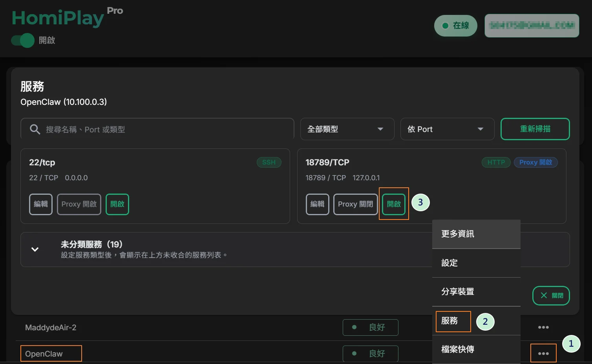
Task: Click the HomiPlay Pro logo
Action: click(67, 18)
